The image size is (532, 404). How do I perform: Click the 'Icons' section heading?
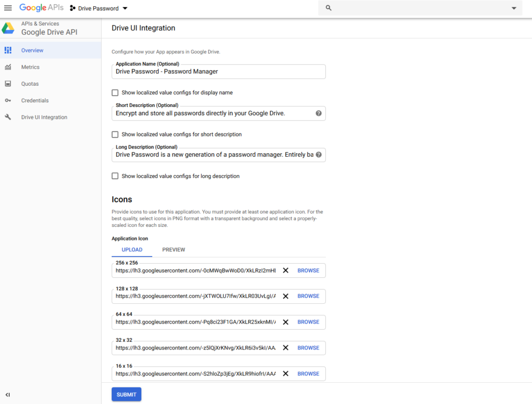click(122, 199)
